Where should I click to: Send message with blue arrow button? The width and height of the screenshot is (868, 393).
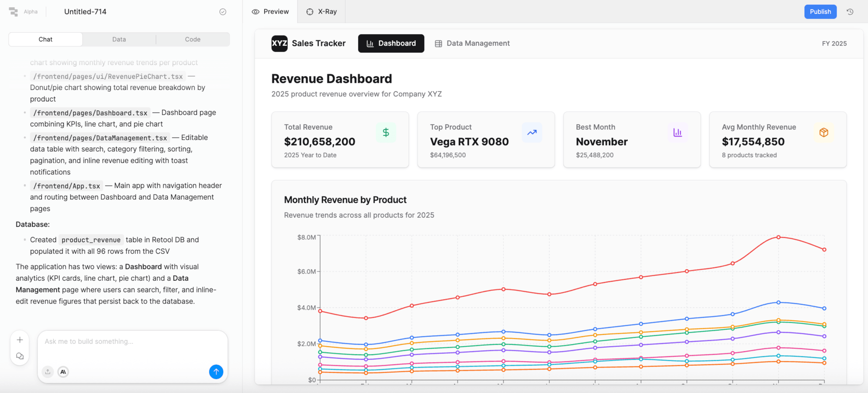click(x=216, y=372)
